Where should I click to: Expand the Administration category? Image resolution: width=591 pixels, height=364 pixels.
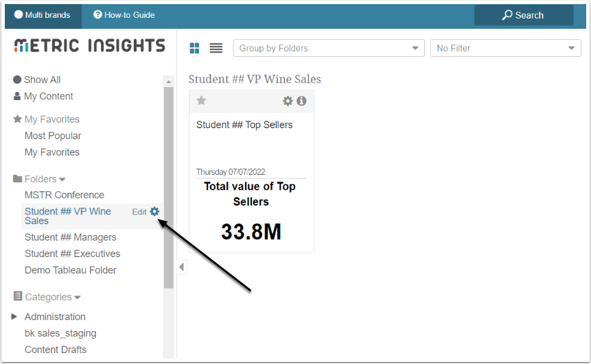[15, 317]
